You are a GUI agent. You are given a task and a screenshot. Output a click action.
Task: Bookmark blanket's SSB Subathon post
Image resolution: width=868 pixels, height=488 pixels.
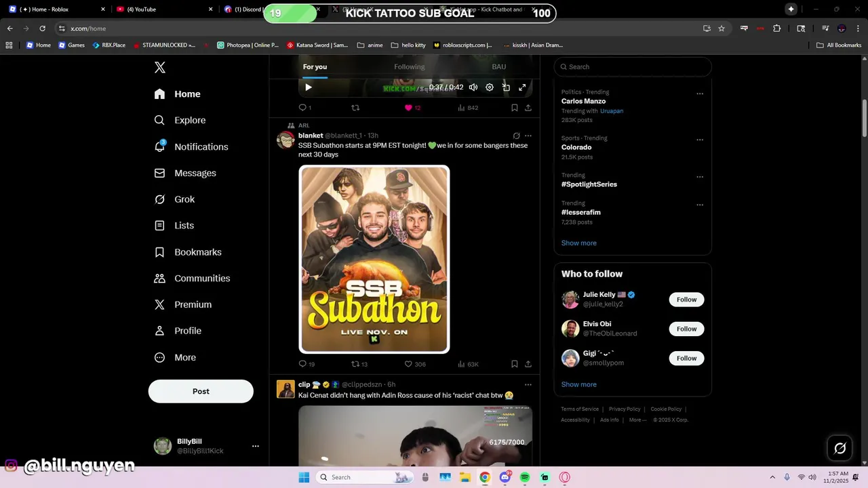[515, 364]
